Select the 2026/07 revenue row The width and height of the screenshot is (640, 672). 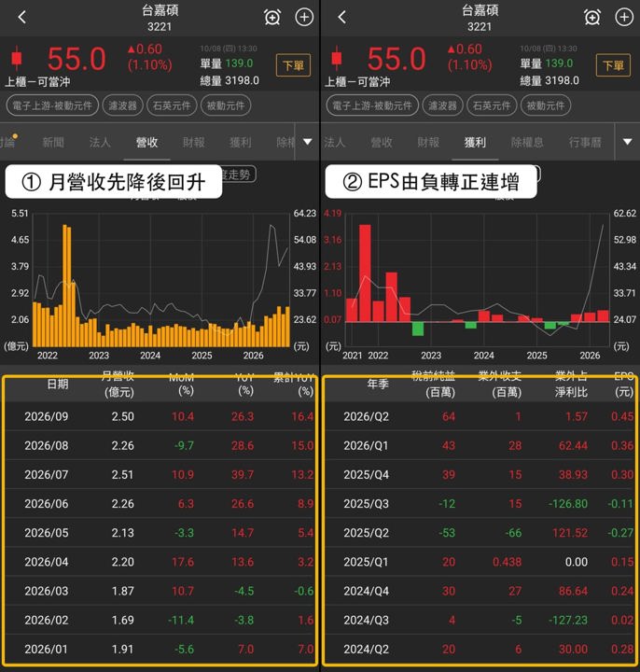[161, 475]
